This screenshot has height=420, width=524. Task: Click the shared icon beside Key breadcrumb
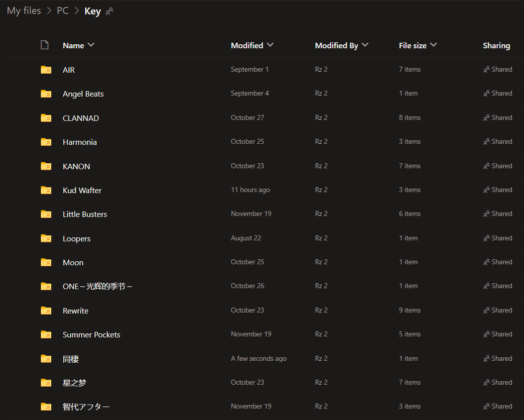pos(110,11)
